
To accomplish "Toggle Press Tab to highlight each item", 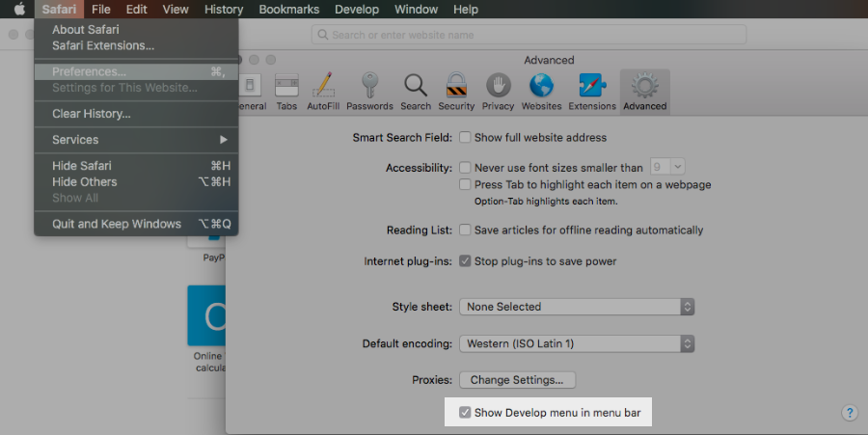I will pos(465,185).
